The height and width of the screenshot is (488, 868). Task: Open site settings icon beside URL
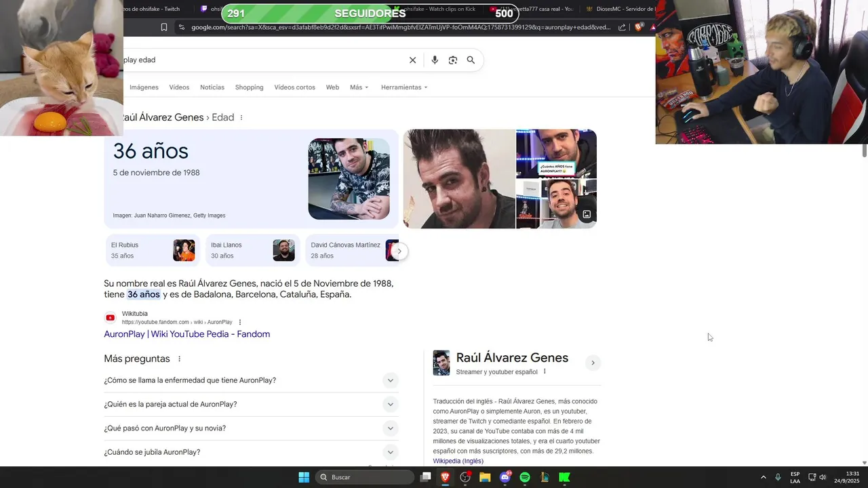[x=181, y=27]
